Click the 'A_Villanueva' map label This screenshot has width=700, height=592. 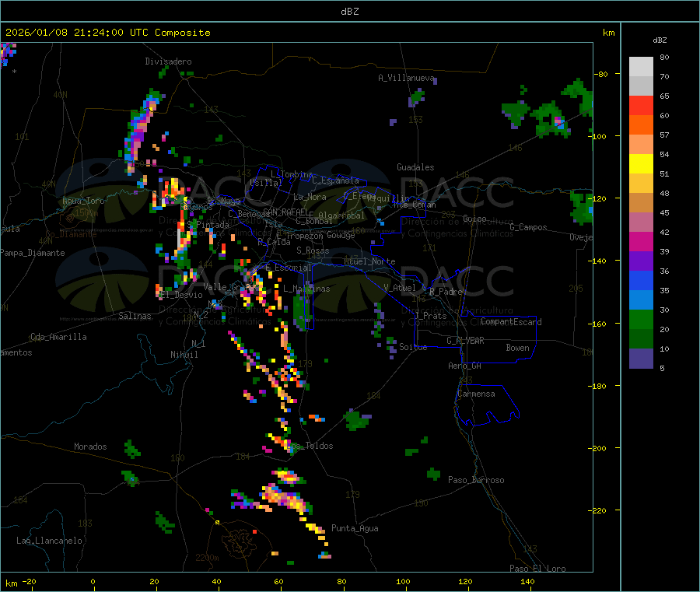coord(406,78)
